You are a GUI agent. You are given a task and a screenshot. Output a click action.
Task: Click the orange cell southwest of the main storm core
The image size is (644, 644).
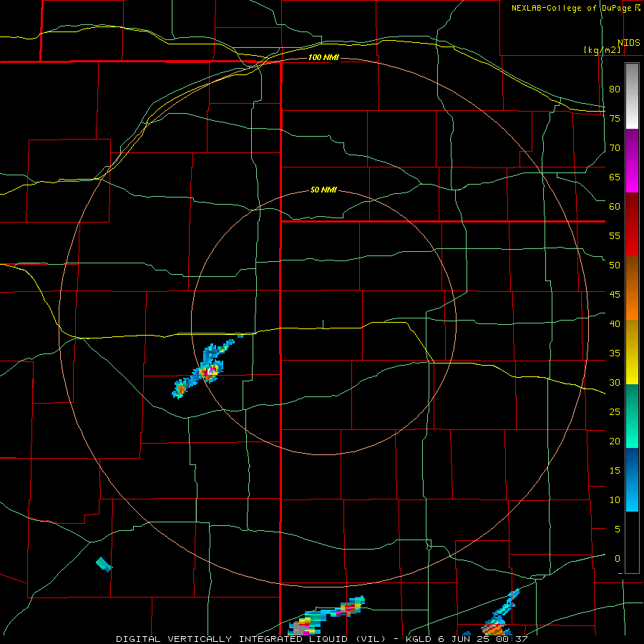coord(181,389)
